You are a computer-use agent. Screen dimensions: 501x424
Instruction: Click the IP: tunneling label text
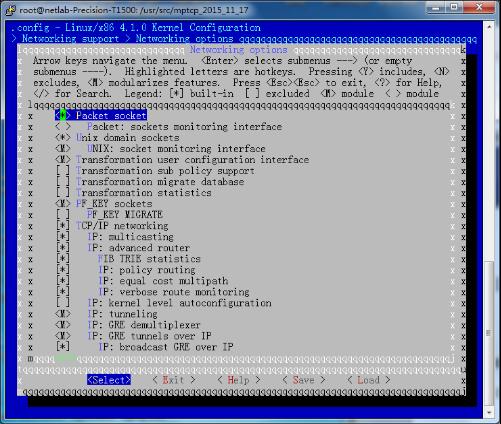coord(122,314)
